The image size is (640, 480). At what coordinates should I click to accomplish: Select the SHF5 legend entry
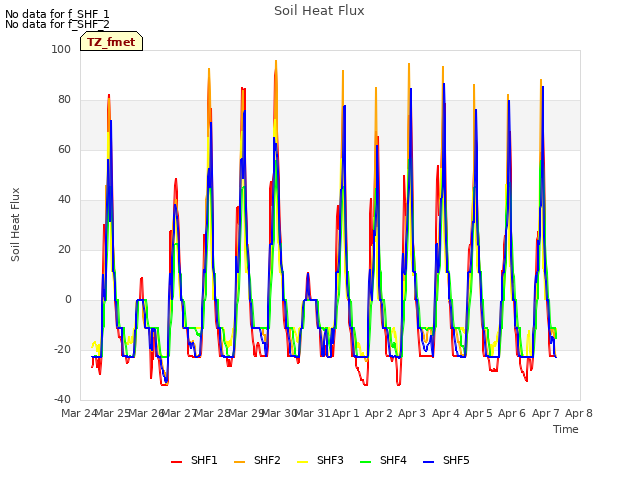(x=447, y=460)
